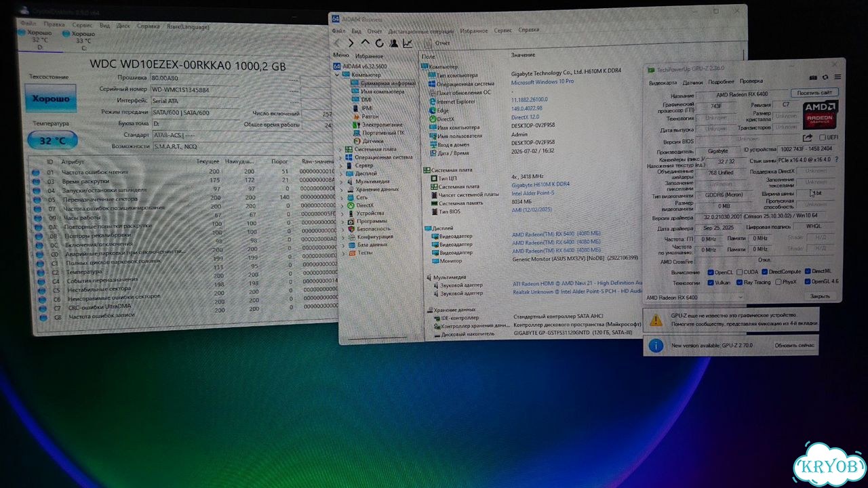Click the Хорошо health status button in CrystalDiskInfo
The width and height of the screenshot is (868, 488).
click(50, 99)
